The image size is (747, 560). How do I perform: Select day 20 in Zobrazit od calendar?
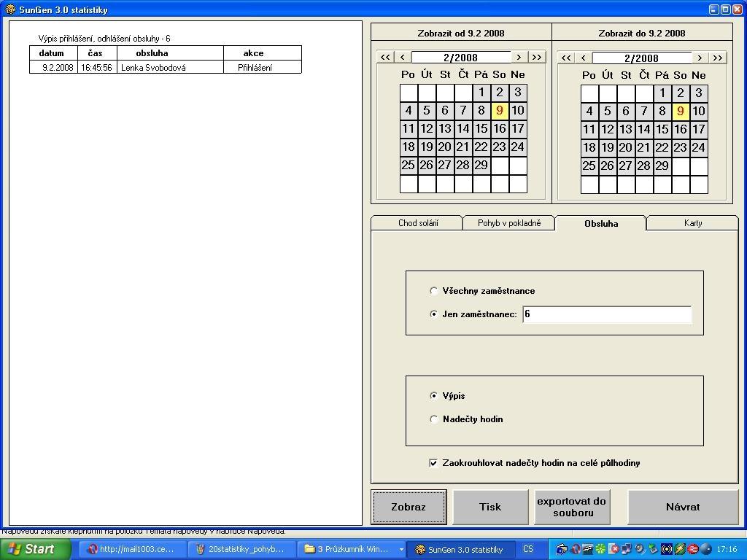[444, 147]
